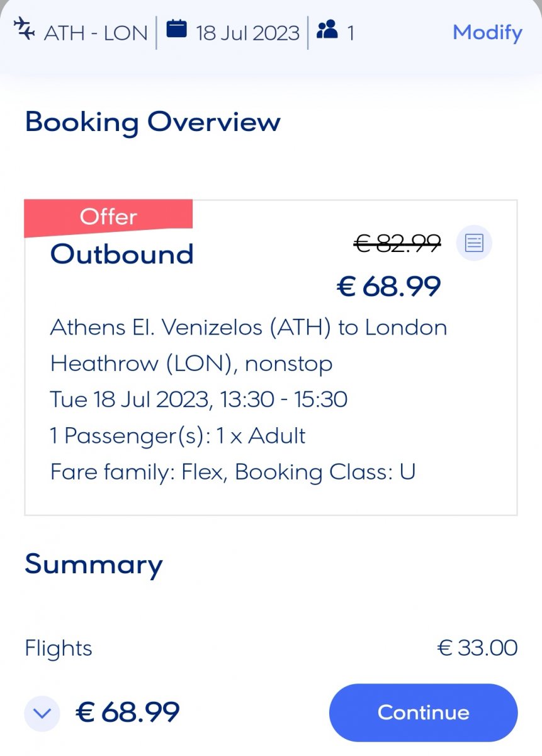
Task: Tap the € 33.00 flights amount
Action: [477, 648]
